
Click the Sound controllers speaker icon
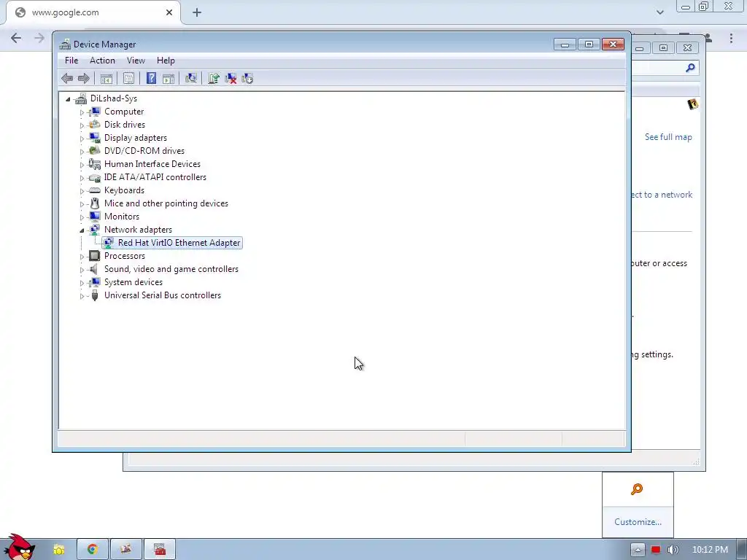[x=94, y=269]
